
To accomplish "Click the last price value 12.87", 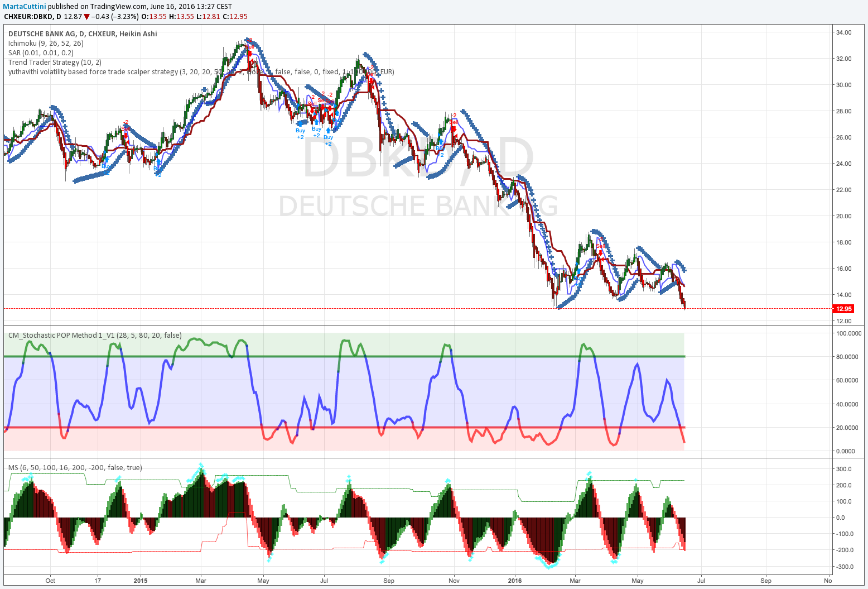I will click(x=73, y=16).
